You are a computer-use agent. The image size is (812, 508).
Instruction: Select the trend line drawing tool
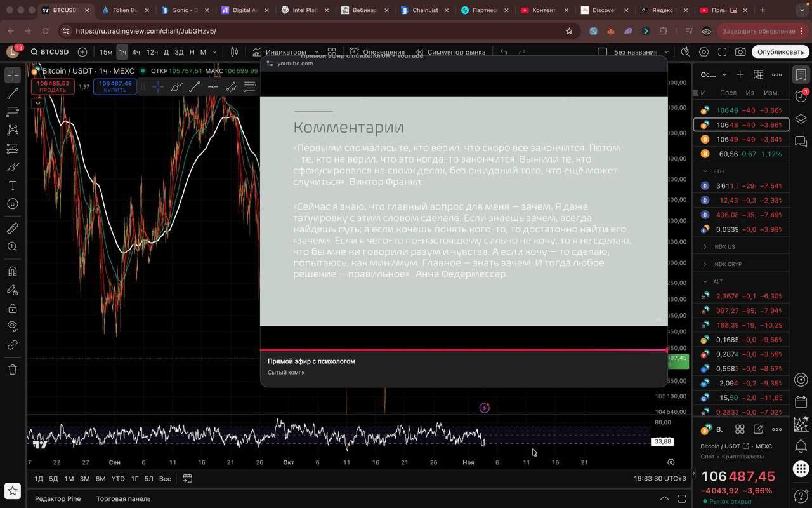pos(12,93)
